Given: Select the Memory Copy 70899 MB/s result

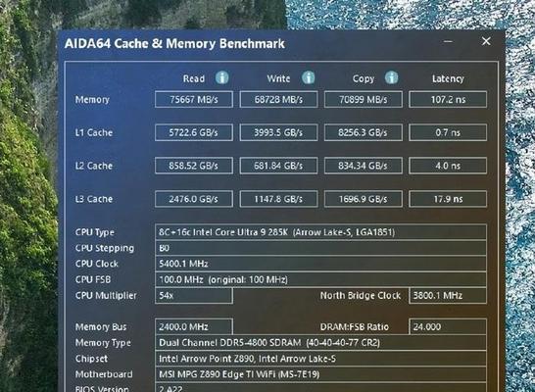Looking at the screenshot, I should (x=363, y=99).
